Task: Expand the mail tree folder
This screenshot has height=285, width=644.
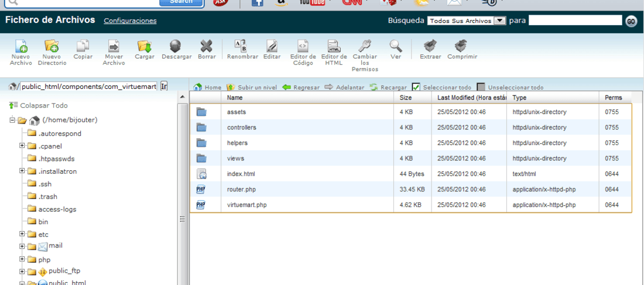Action: coord(22,246)
